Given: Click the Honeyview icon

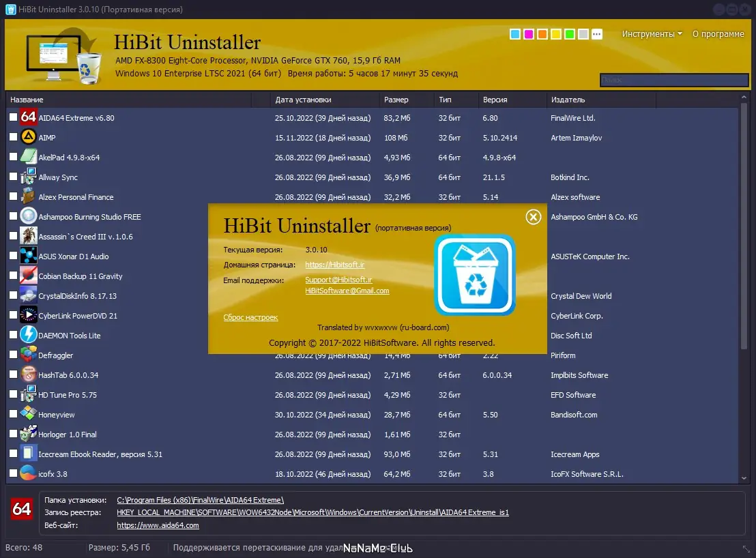Looking at the screenshot, I should (29, 414).
